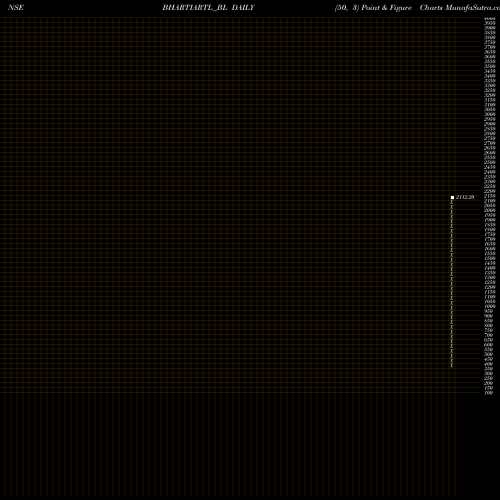The height and width of the screenshot is (500, 500).
Task: Select the BHARTIARTL_BL symbol title
Action: (x=195, y=8)
